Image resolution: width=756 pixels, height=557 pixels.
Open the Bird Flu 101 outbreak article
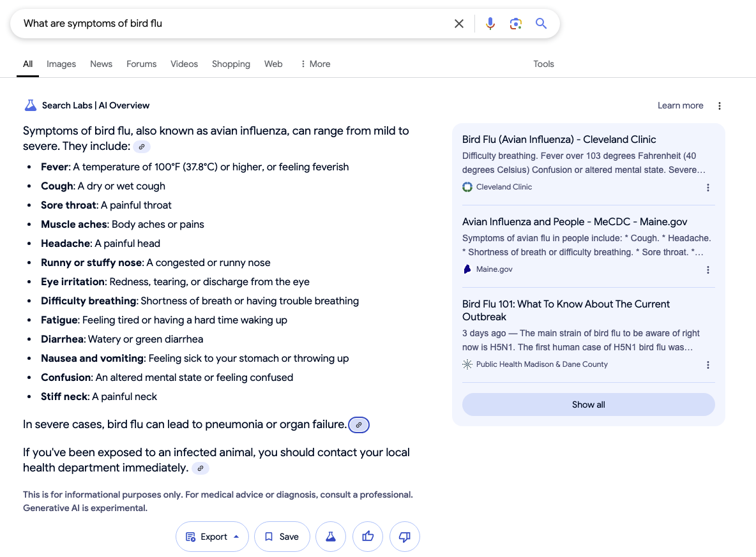[x=566, y=310]
